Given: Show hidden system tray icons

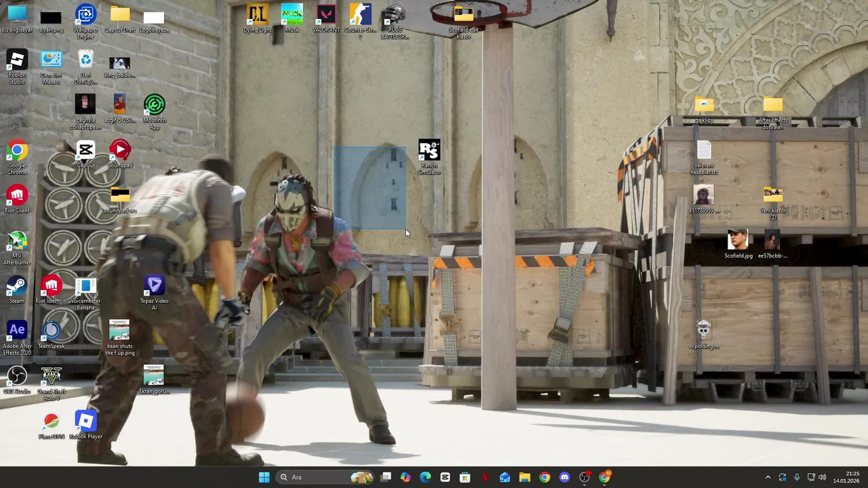Looking at the screenshot, I should click(x=768, y=477).
